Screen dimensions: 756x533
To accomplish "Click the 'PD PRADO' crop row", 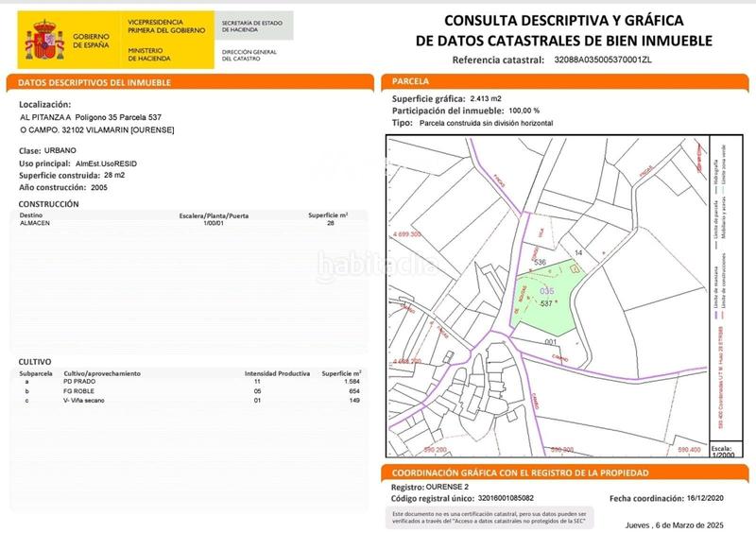I will click(x=188, y=382).
